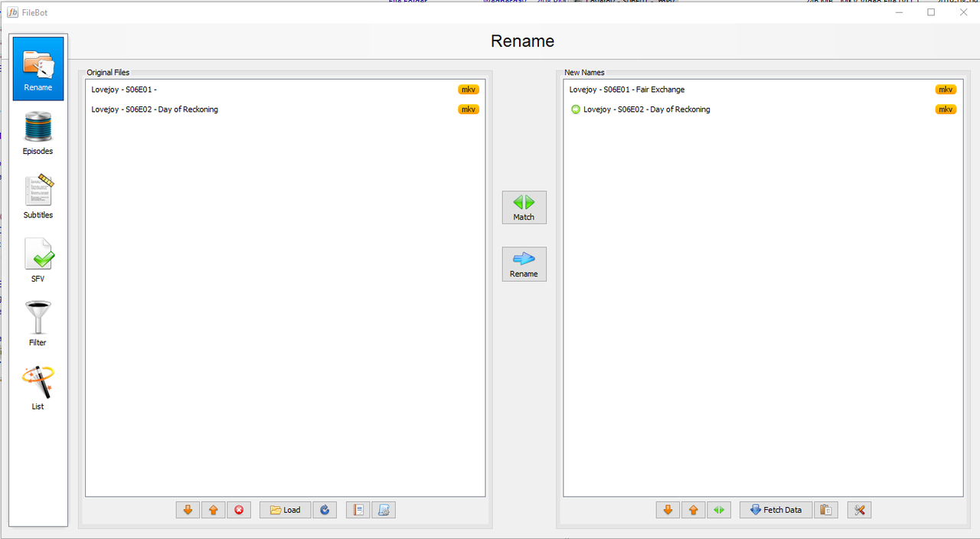Click the clipboard paste icon

coord(825,510)
